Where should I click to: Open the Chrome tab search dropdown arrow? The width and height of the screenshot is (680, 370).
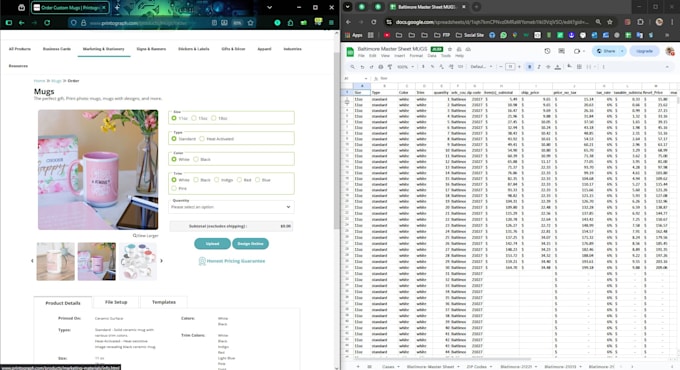(x=347, y=7)
